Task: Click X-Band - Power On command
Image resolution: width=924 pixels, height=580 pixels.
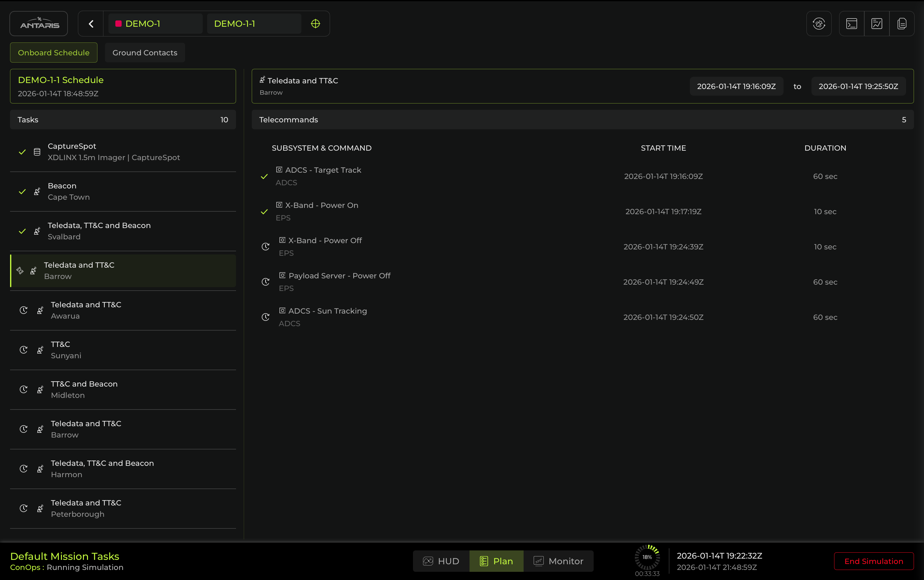Action: click(x=322, y=205)
